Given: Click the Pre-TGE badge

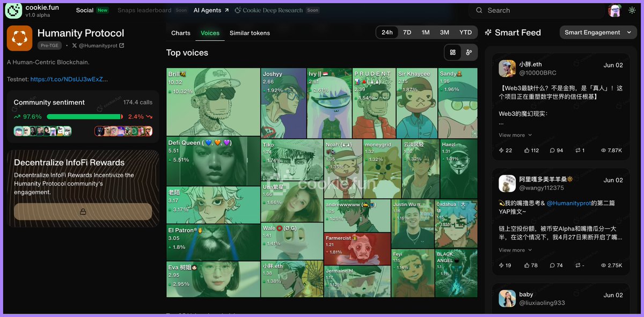Looking at the screenshot, I should point(50,46).
